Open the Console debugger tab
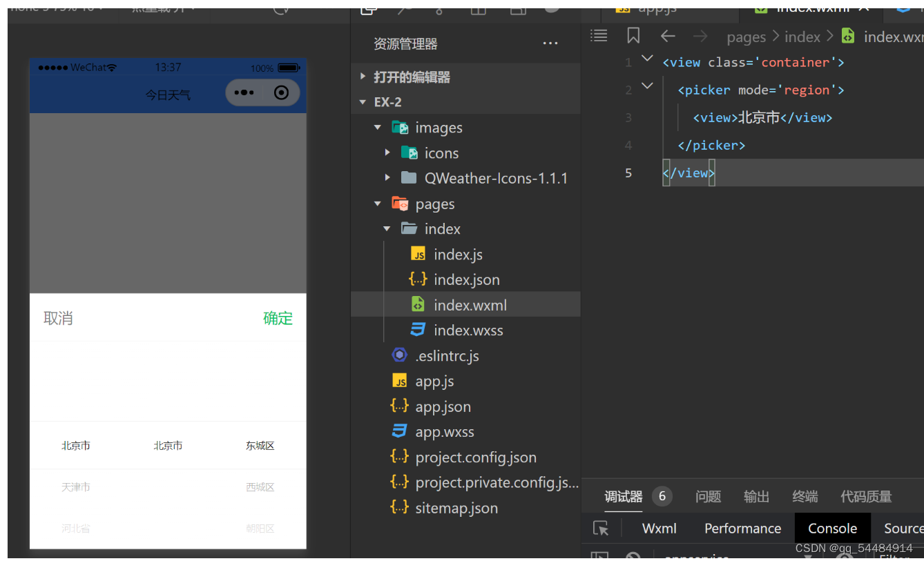Screen dimensions: 924x561 point(832,529)
